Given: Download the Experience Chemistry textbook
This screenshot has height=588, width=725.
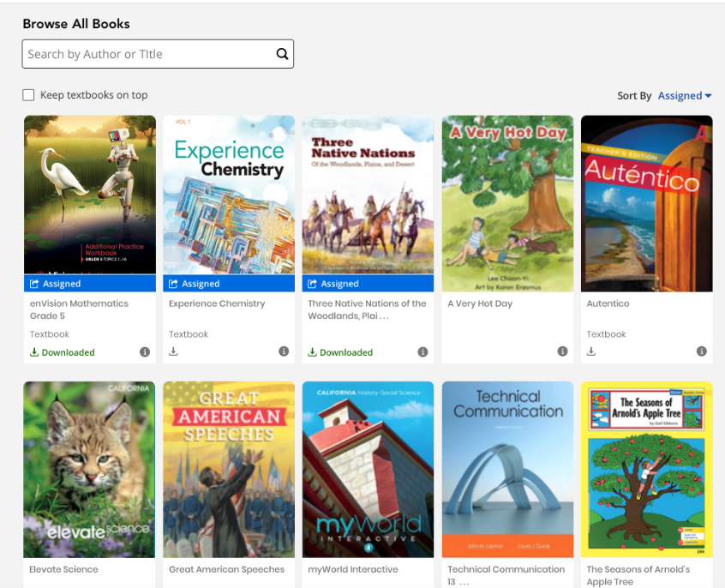Looking at the screenshot, I should pyautogui.click(x=173, y=352).
